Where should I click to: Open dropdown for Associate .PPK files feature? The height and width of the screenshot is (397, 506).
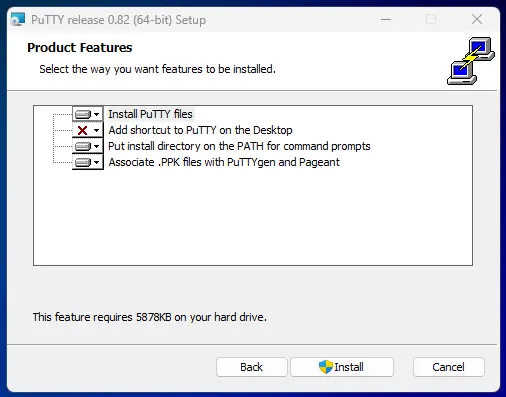[x=88, y=162]
